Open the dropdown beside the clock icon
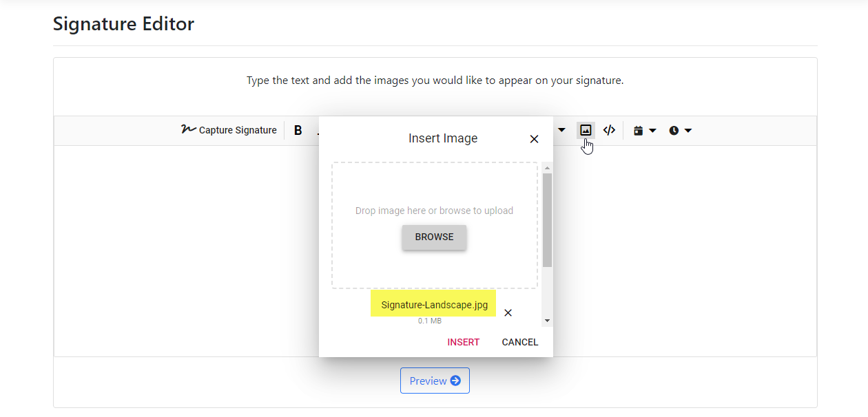 tap(687, 130)
